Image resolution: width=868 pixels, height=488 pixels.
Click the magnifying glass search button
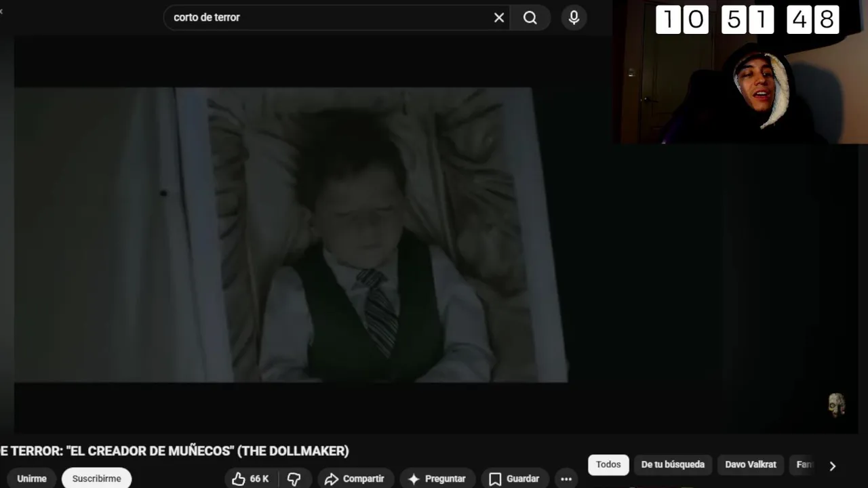530,18
